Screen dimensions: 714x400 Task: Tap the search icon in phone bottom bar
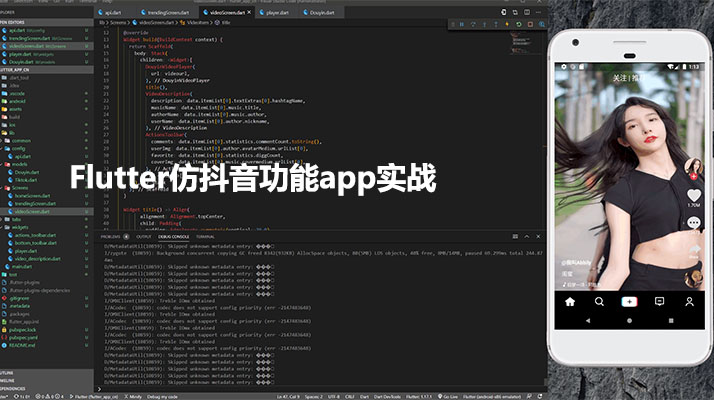pyautogui.click(x=599, y=302)
